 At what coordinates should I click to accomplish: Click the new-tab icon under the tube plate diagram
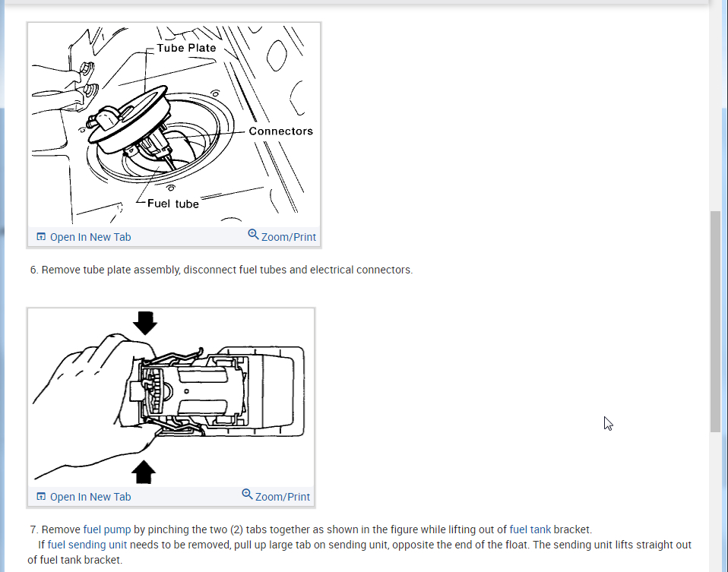pyautogui.click(x=41, y=237)
